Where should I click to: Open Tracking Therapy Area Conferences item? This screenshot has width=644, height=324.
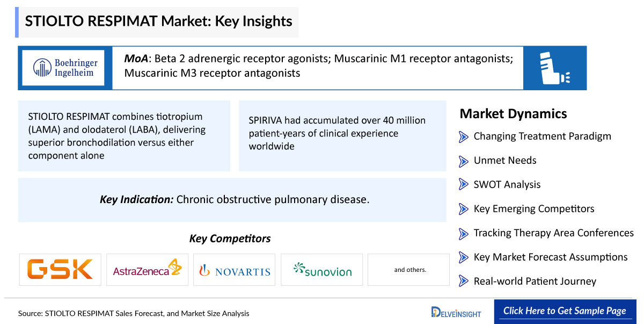554,233
